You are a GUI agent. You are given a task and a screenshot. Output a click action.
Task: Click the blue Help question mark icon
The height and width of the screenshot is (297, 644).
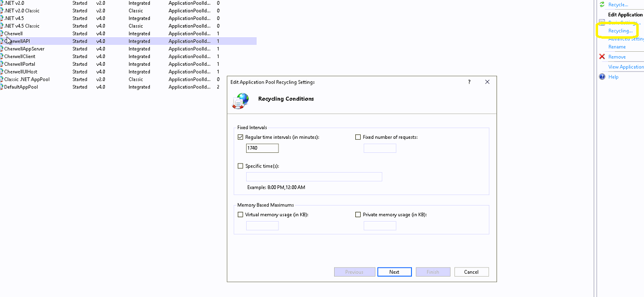(x=602, y=76)
